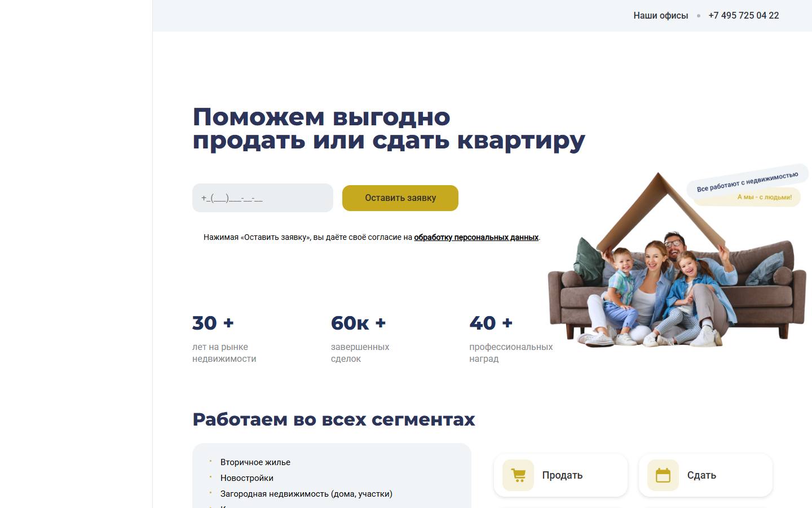
Task: Click the лет на рынке недвижимости caption
Action: click(x=224, y=353)
